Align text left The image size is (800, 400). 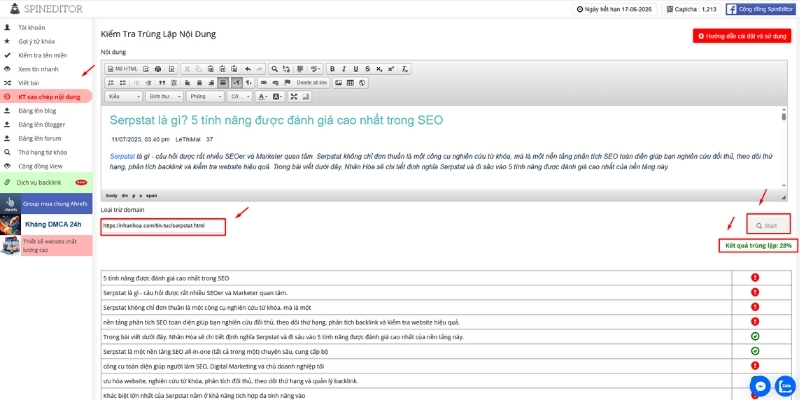pos(187,83)
